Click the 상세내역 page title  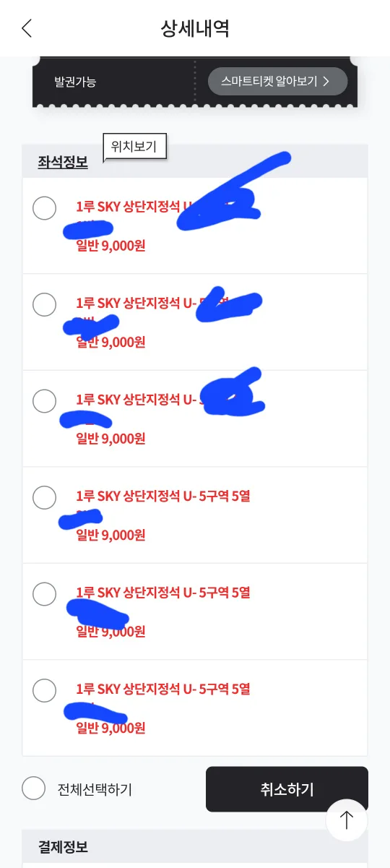click(x=195, y=28)
